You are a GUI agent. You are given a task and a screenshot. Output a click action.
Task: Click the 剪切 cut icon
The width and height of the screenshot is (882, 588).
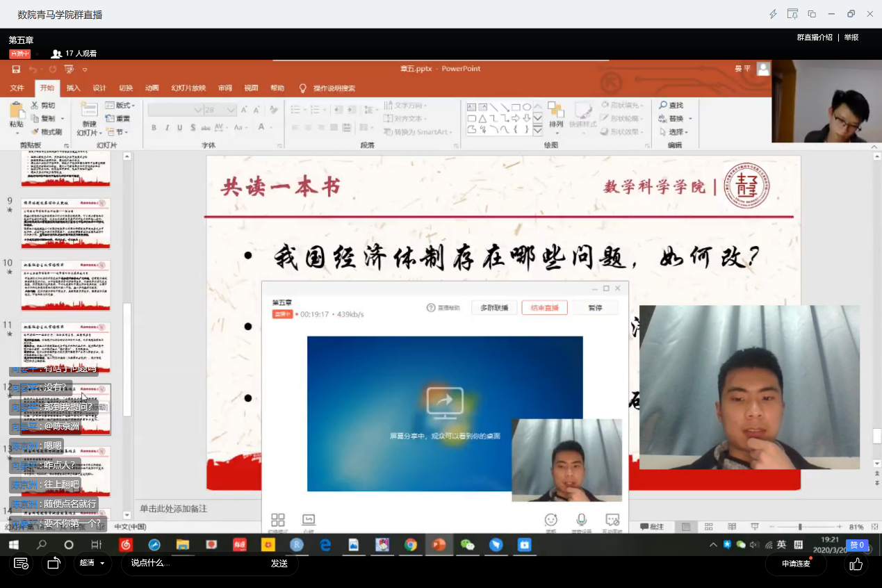pos(42,106)
